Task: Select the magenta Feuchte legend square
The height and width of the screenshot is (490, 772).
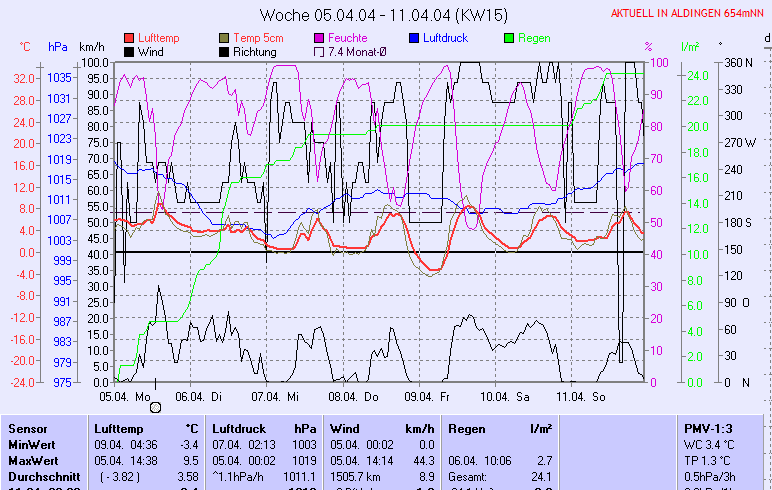Action: 320,38
